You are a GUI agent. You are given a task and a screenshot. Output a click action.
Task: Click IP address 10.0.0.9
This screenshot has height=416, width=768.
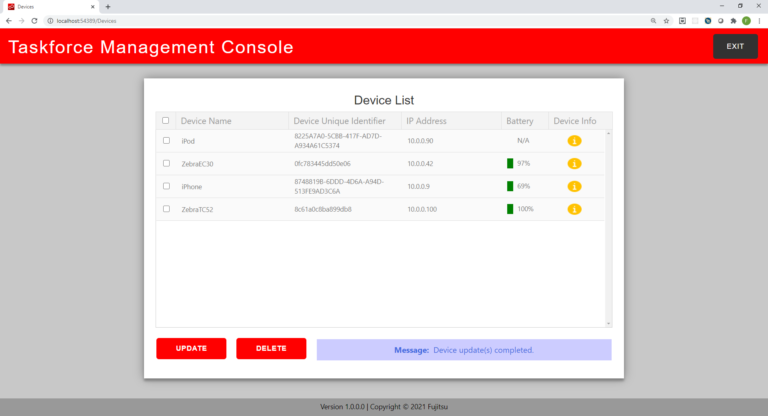[418, 186]
